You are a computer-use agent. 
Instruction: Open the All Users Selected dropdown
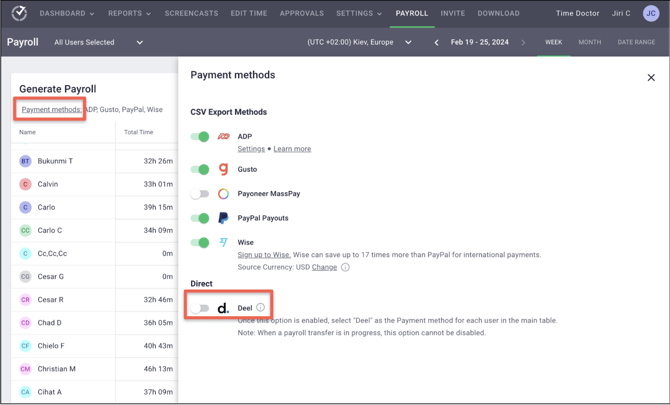pyautogui.click(x=98, y=43)
